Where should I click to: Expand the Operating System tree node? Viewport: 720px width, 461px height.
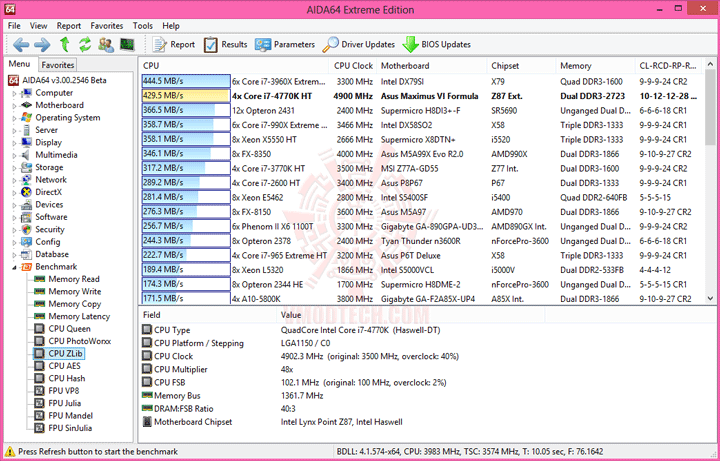tap(14, 118)
